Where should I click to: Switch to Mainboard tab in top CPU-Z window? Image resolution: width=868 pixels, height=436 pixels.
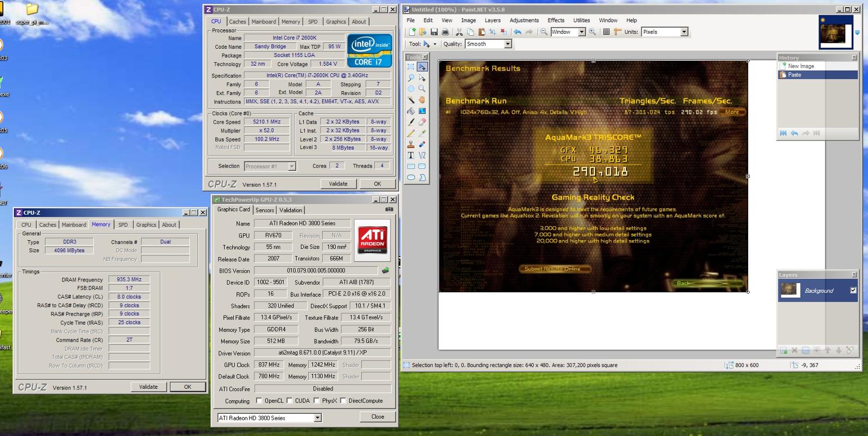264,22
